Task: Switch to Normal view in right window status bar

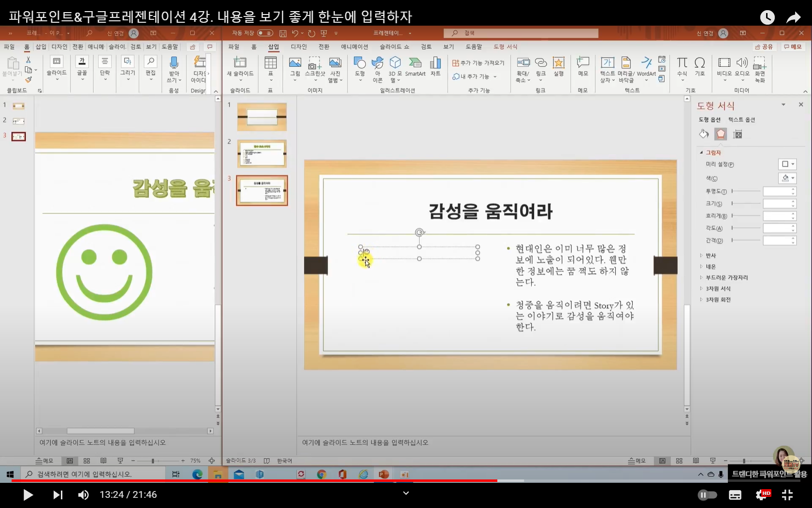Action: [x=662, y=461]
